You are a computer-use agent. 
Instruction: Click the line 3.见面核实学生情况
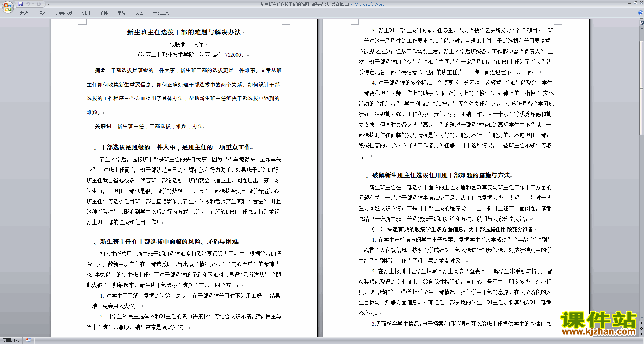point(462,324)
